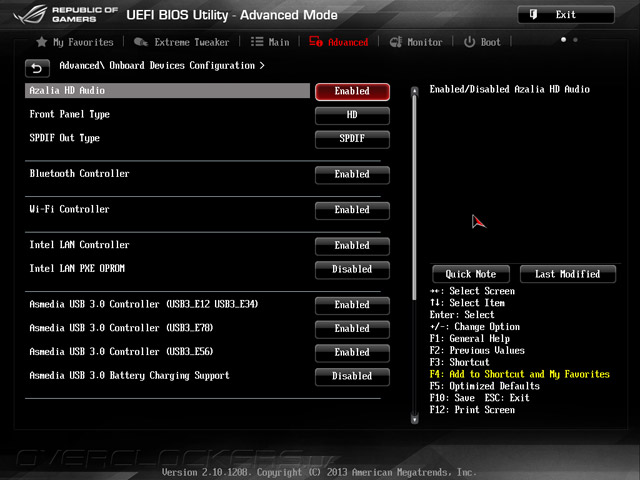Click the first page indicator dot
Image resolution: width=640 pixels, height=480 pixels.
pos(563,40)
